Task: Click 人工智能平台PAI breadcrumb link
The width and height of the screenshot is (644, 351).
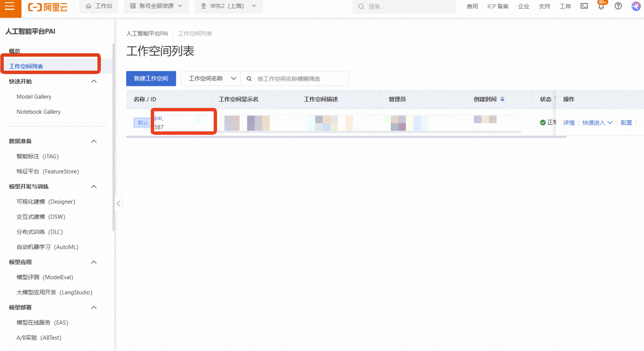Action: point(147,33)
